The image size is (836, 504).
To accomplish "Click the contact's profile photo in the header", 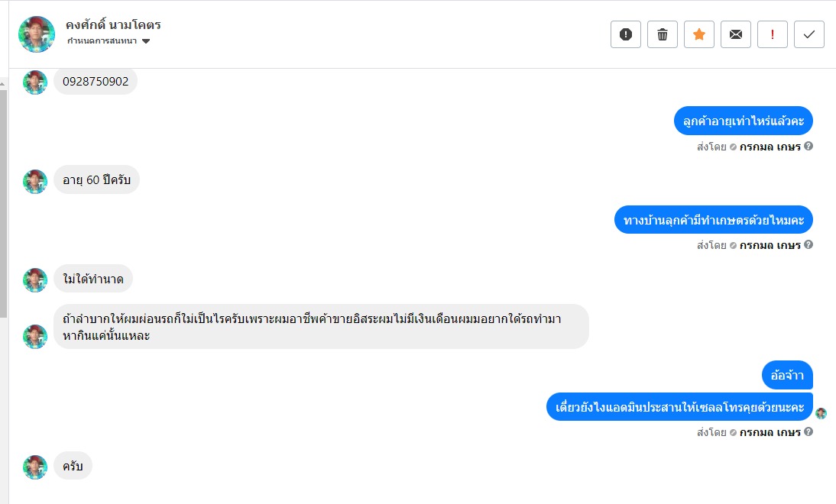I will (37, 34).
